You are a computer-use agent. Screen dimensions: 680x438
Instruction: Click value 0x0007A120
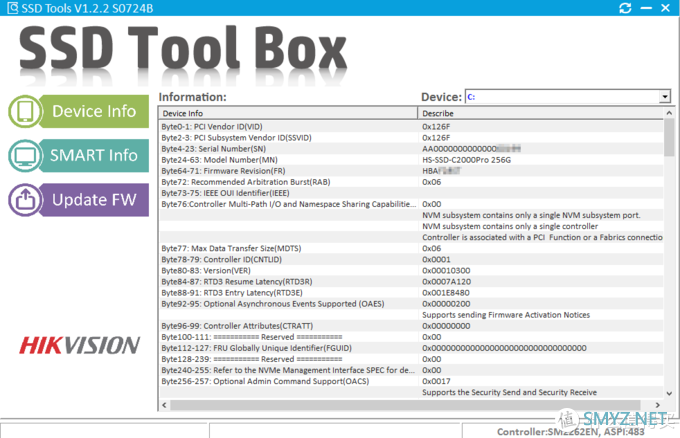[447, 282]
